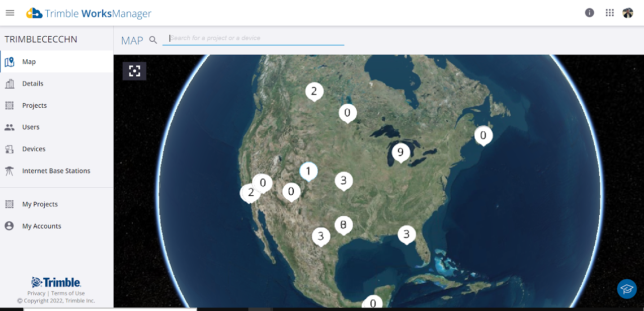Open the graduation cap help button
This screenshot has height=311, width=644.
click(x=627, y=289)
